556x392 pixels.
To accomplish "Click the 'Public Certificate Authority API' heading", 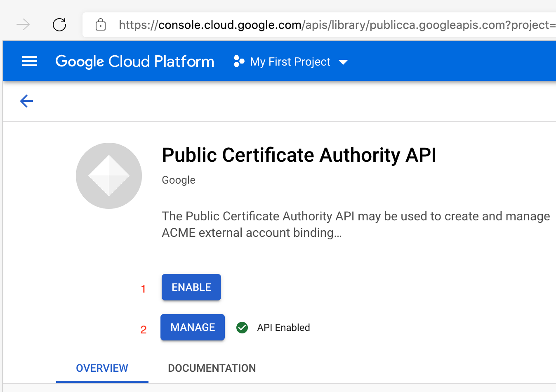I will pos(299,155).
